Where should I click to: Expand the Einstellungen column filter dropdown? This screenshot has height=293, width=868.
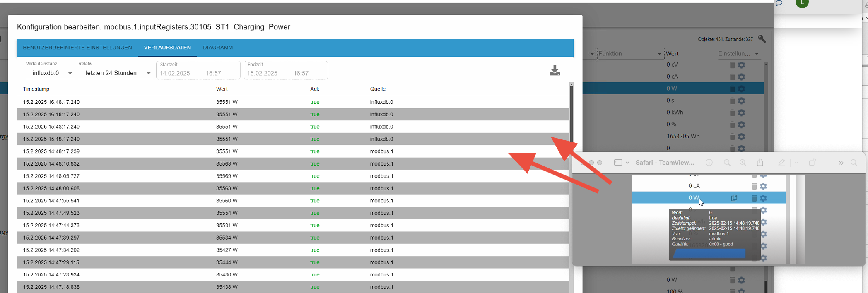coord(738,54)
